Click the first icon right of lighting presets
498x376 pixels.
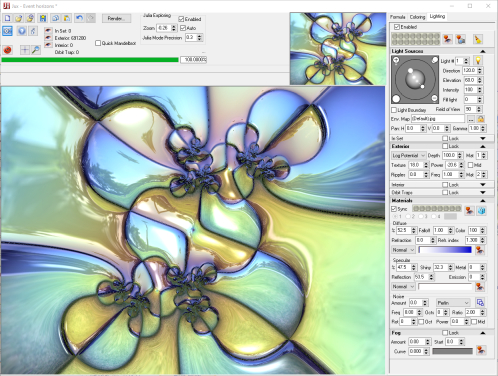448,39
